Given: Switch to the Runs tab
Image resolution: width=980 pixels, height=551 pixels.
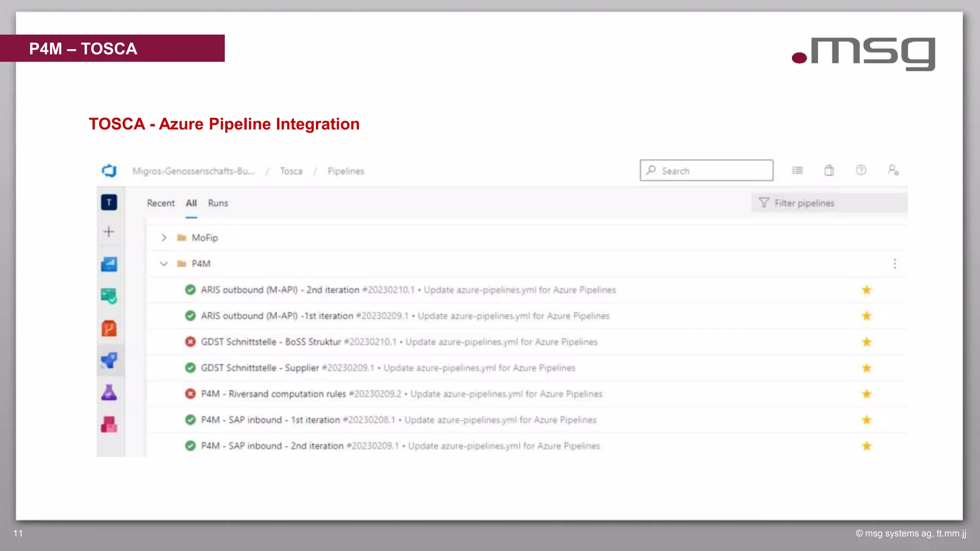Looking at the screenshot, I should (218, 203).
